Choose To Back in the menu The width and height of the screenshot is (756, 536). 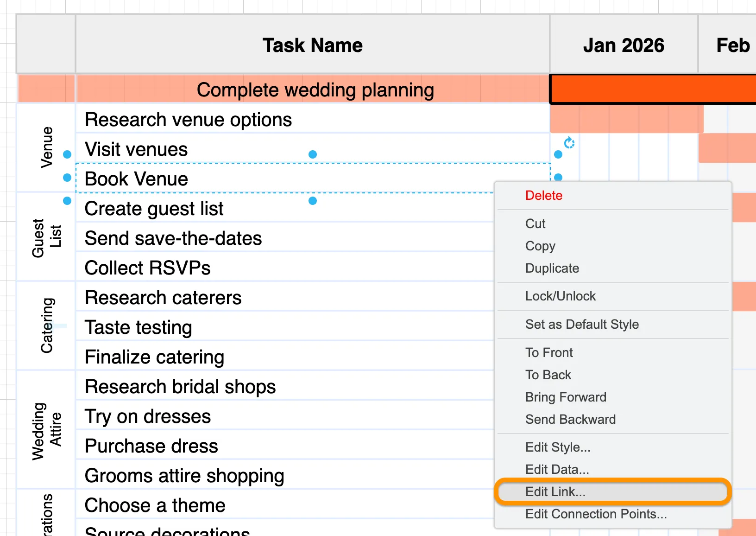coord(548,375)
